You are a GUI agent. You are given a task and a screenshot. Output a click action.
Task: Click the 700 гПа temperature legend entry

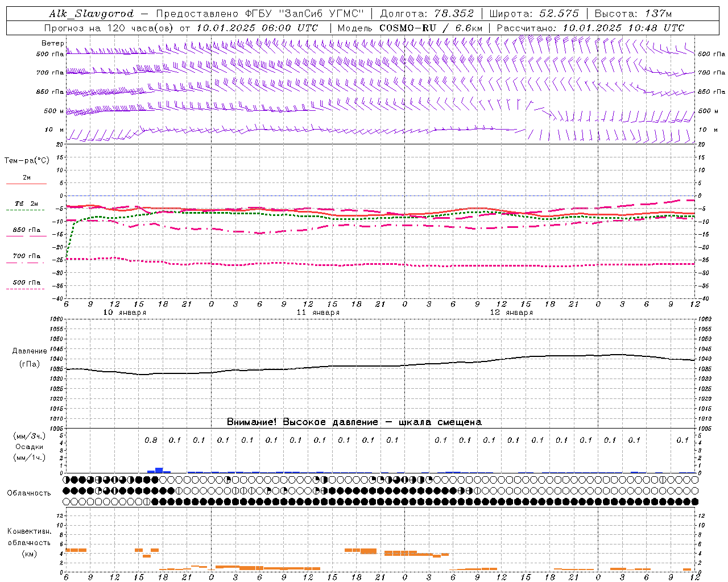(26, 256)
